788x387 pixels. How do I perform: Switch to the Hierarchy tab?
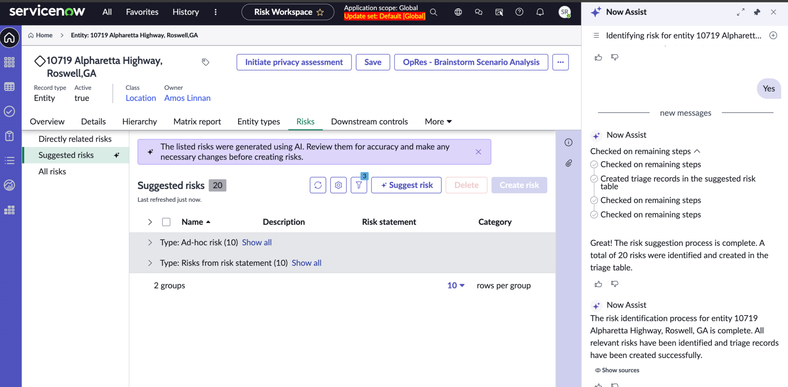tap(140, 122)
